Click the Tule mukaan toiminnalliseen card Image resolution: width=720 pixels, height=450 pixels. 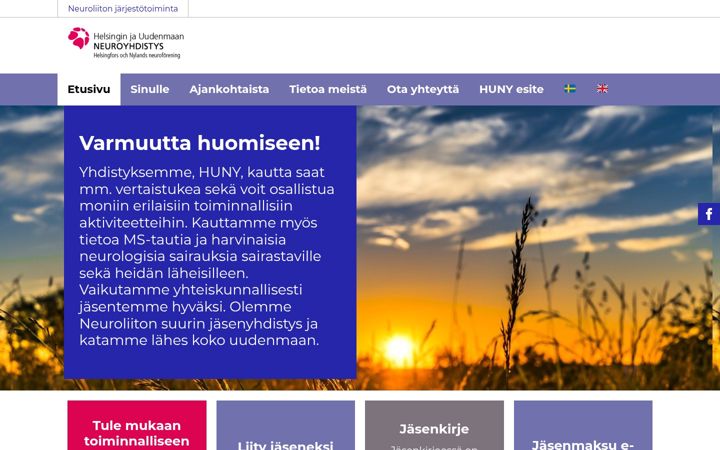(x=137, y=425)
